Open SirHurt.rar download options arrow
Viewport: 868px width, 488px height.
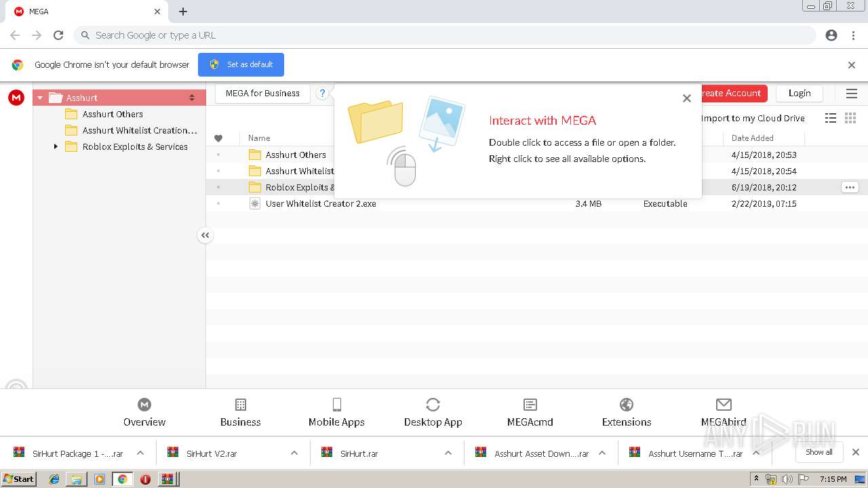tap(448, 453)
